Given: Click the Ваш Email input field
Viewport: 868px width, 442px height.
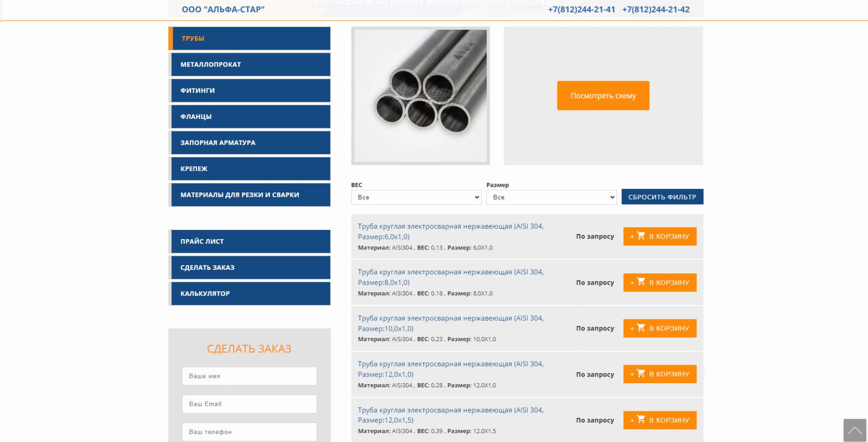Looking at the screenshot, I should click(x=249, y=404).
